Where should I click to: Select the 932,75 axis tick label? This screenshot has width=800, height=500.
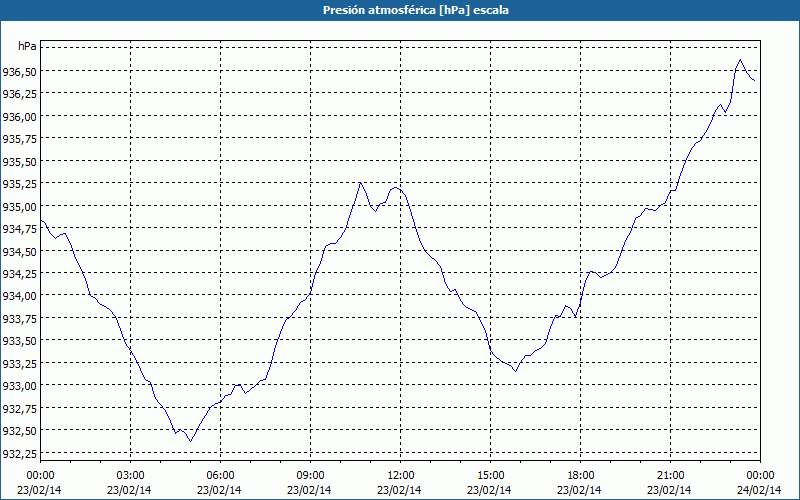click(19, 409)
